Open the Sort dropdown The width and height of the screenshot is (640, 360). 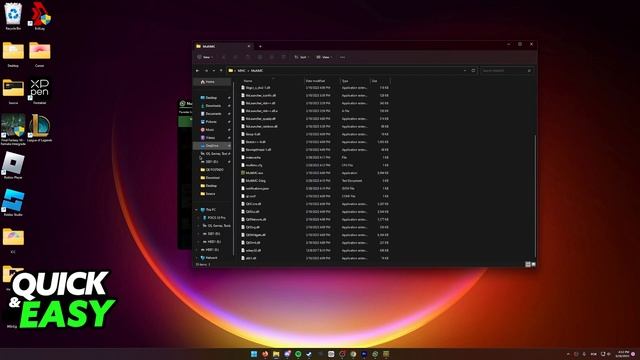(x=301, y=57)
